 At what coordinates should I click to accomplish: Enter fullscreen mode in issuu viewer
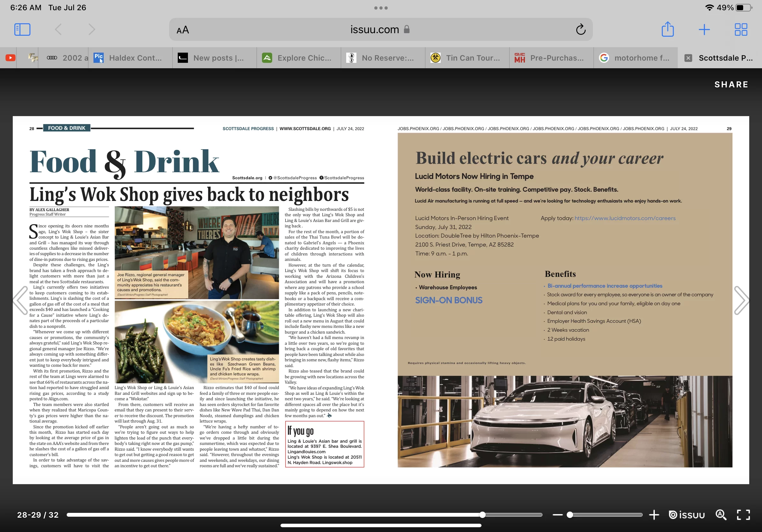coord(743,515)
